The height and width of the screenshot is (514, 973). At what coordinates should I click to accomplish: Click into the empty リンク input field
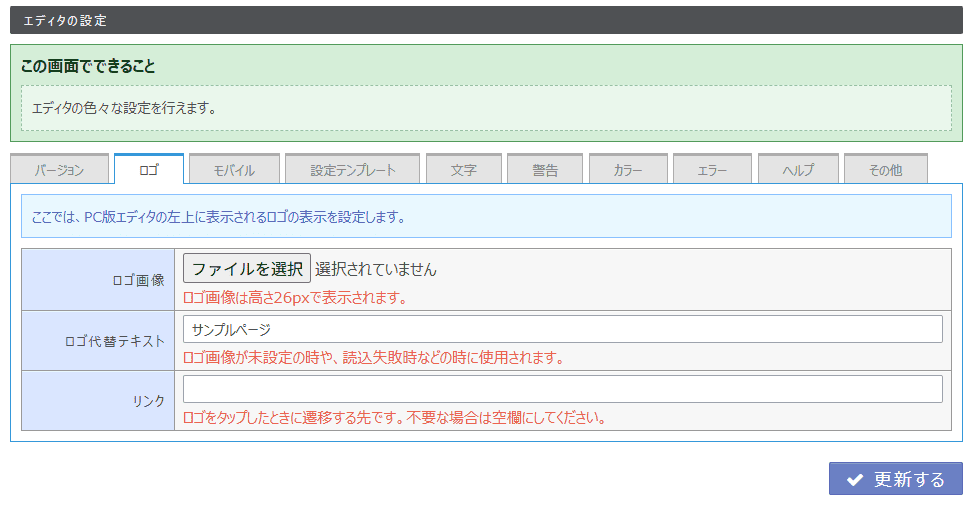click(x=562, y=389)
